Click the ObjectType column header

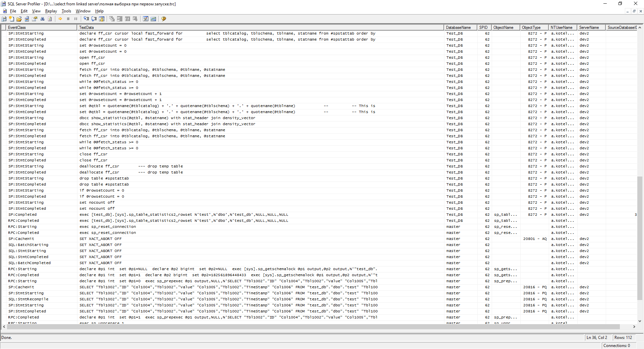point(534,28)
